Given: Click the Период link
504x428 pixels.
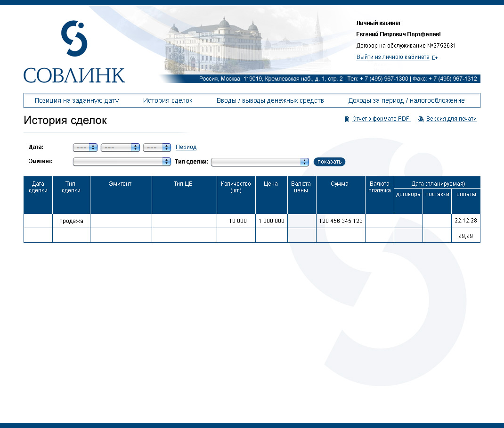Looking at the screenshot, I should (x=186, y=147).
